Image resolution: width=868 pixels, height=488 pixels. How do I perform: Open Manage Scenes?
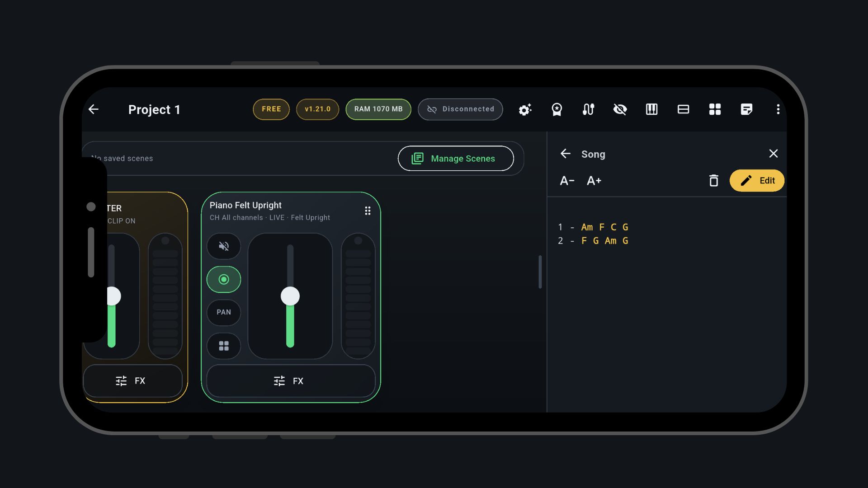[x=456, y=159]
